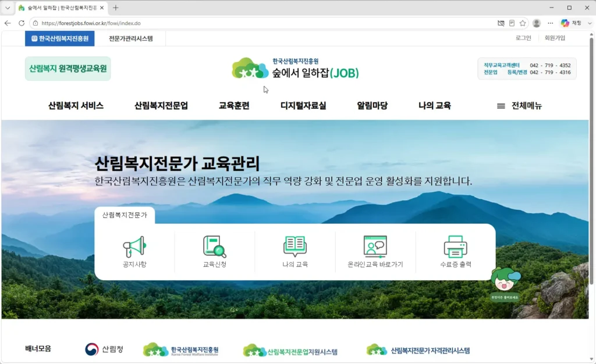Viewport: 596px width, 364px height.
Task: Expand the Copilot sidebar chevron
Action: (590, 23)
